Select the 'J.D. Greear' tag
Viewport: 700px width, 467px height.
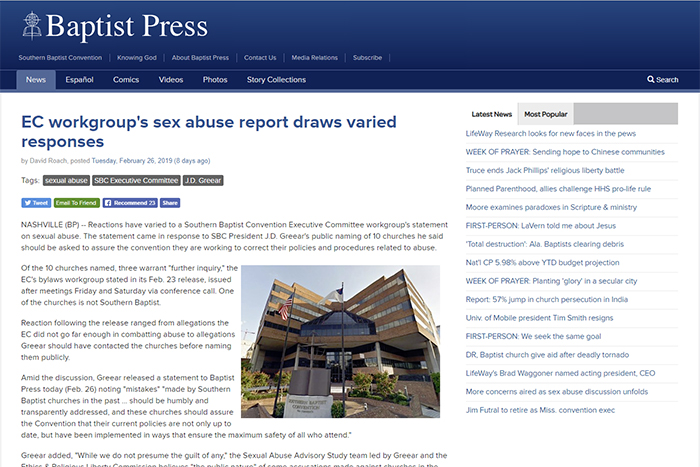tap(203, 180)
